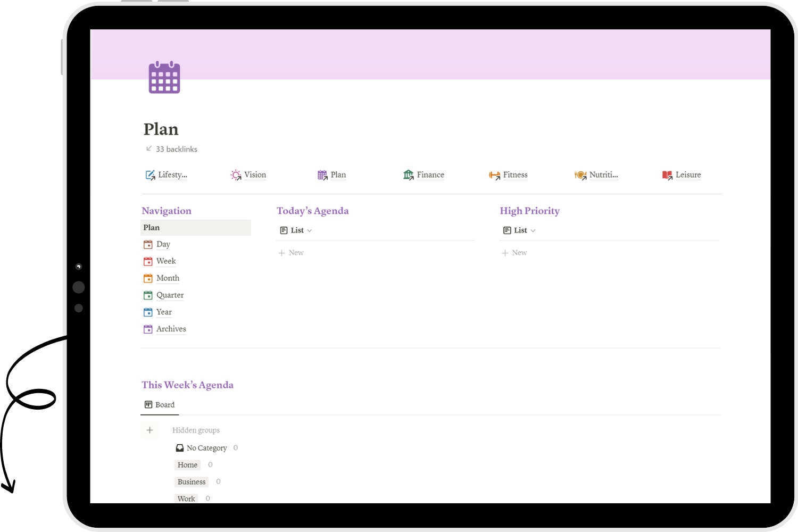Click plus button to add board group

(149, 430)
